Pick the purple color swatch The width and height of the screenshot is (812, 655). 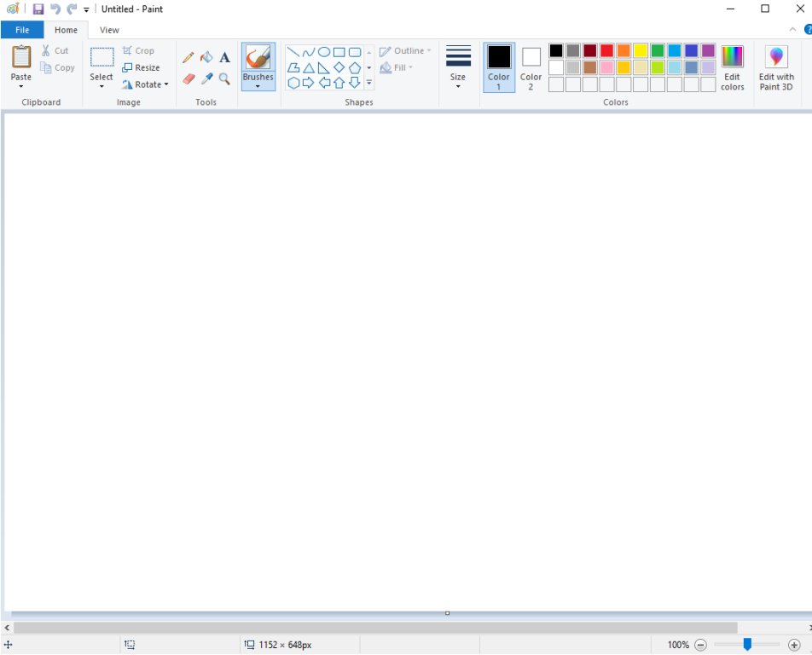708,50
